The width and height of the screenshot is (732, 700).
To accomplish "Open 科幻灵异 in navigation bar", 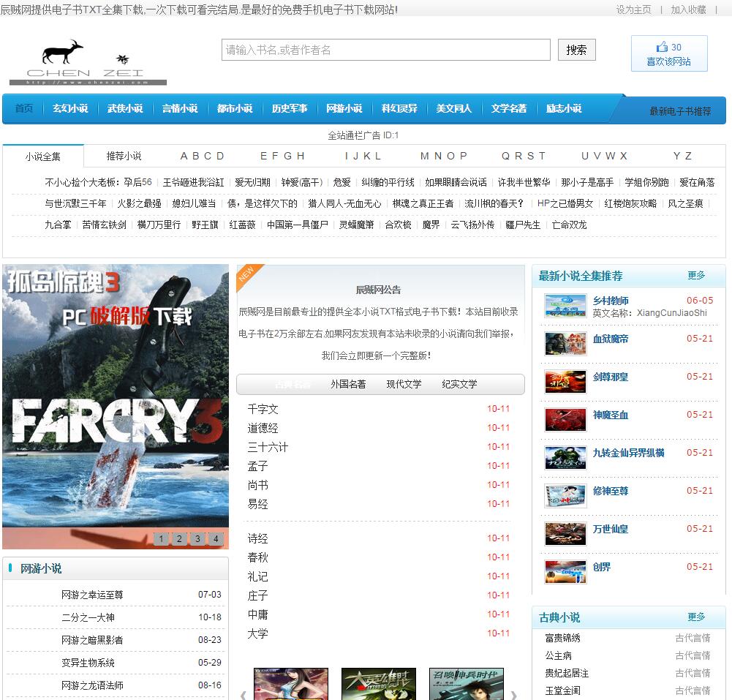I will click(399, 108).
